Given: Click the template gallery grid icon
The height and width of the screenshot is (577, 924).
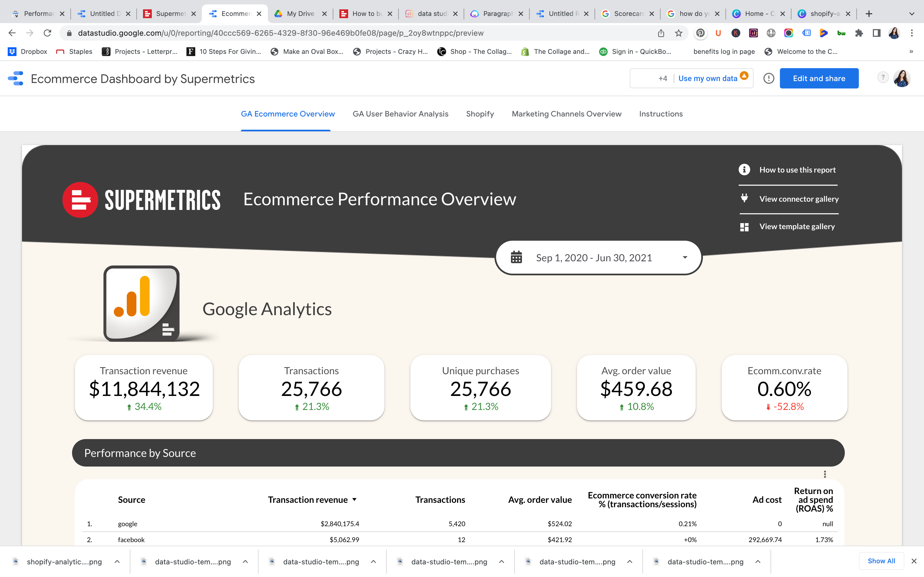Looking at the screenshot, I should (745, 226).
